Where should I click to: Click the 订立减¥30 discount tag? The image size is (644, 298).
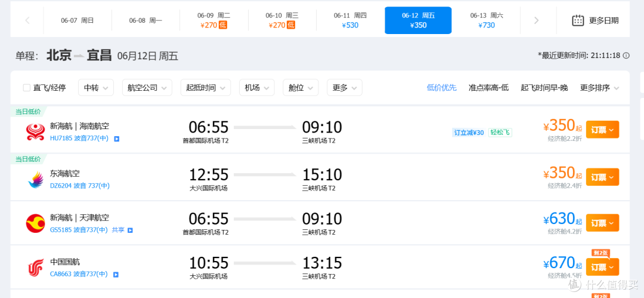tap(469, 133)
